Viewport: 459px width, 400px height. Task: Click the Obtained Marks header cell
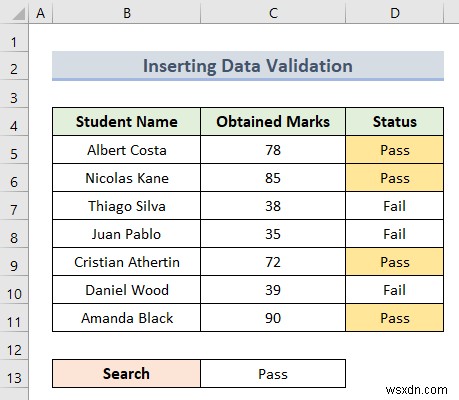pos(273,122)
